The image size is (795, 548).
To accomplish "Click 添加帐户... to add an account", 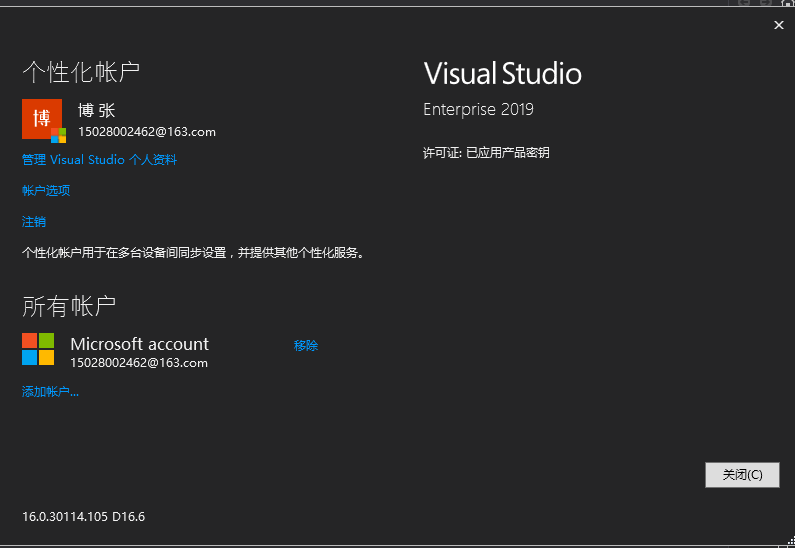I will click(x=50, y=391).
